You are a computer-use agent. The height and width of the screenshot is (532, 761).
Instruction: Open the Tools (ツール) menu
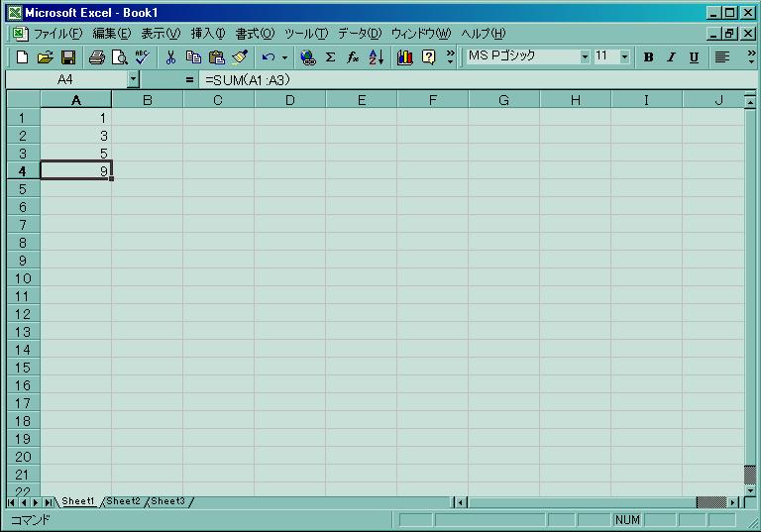306,34
